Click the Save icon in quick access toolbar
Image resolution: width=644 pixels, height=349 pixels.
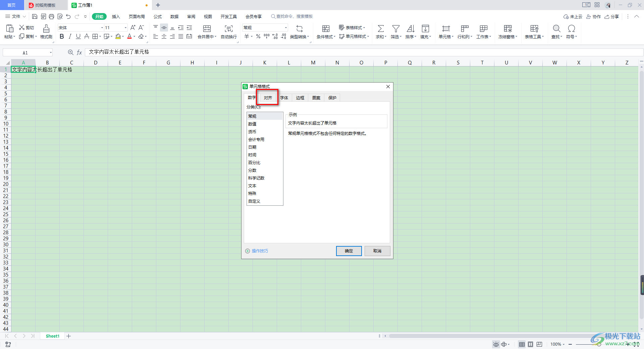click(x=35, y=16)
